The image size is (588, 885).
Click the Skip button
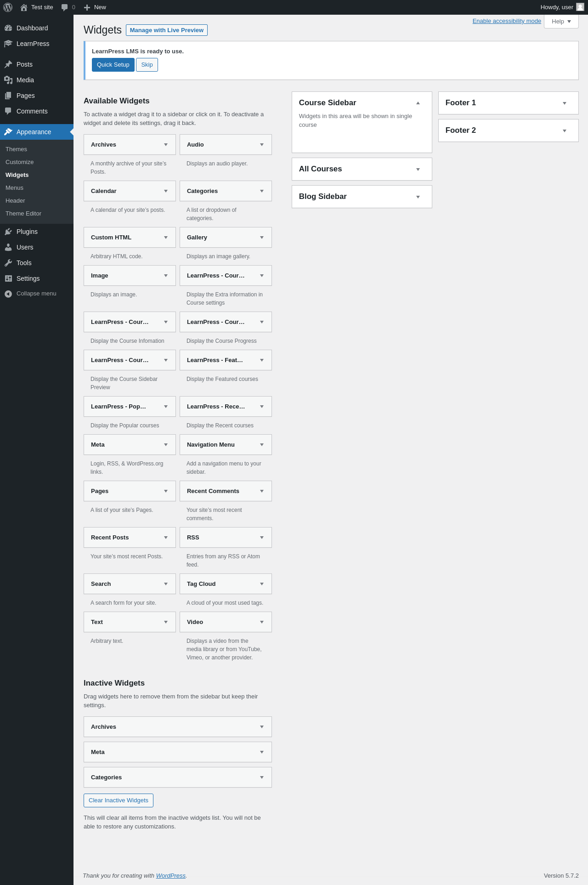coord(147,65)
